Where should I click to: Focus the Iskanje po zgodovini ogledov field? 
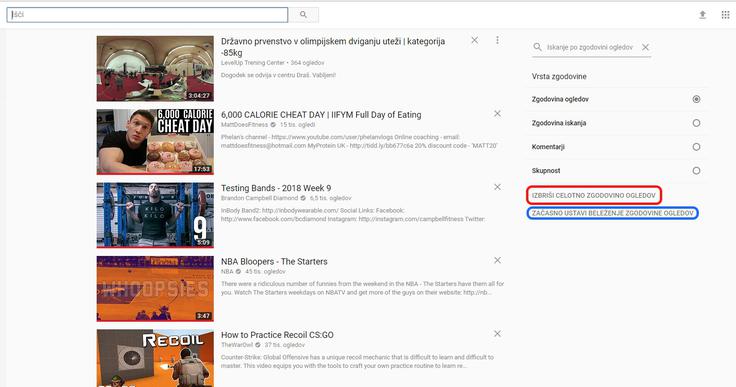click(x=590, y=47)
